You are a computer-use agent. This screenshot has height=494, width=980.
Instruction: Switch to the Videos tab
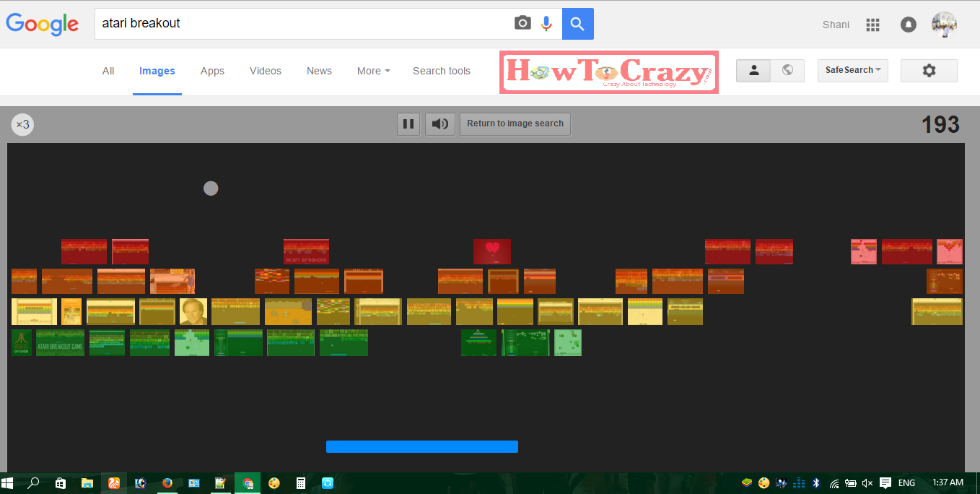266,71
